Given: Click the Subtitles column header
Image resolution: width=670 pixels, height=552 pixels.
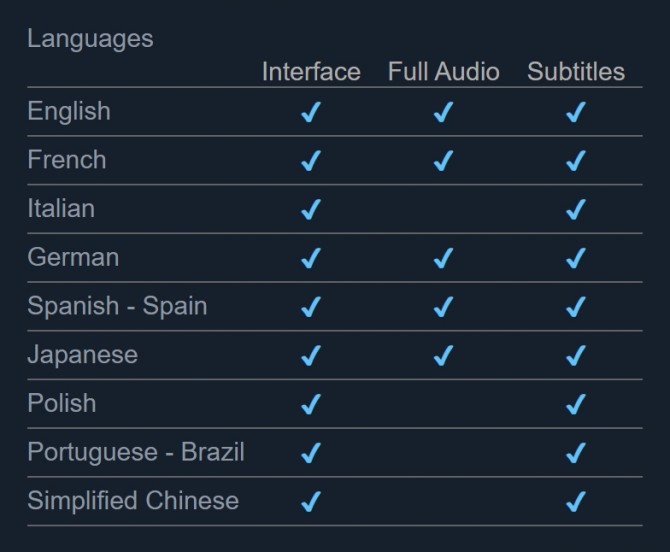Looking at the screenshot, I should 576,72.
